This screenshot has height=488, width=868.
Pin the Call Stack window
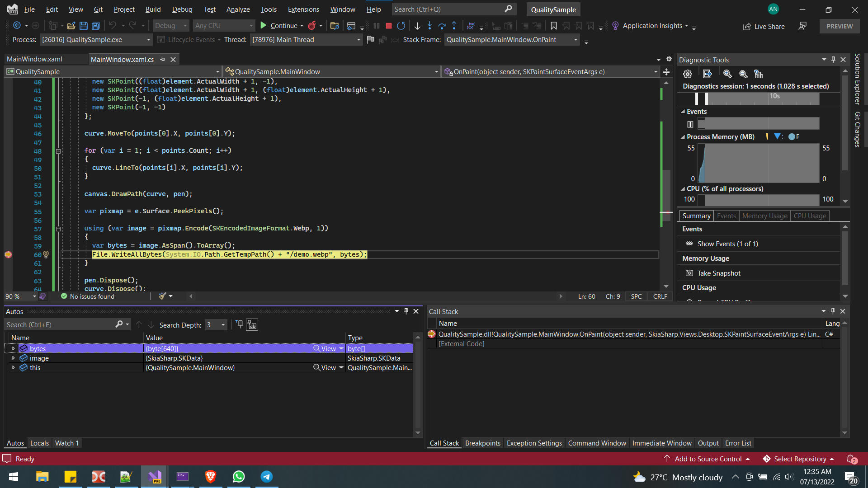coord(832,311)
